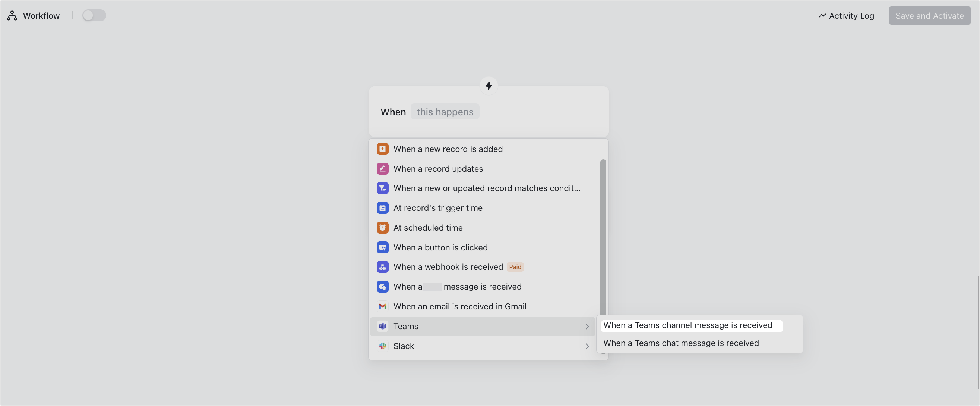
Task: Expand the Teams submenu chevron
Action: [x=587, y=327]
